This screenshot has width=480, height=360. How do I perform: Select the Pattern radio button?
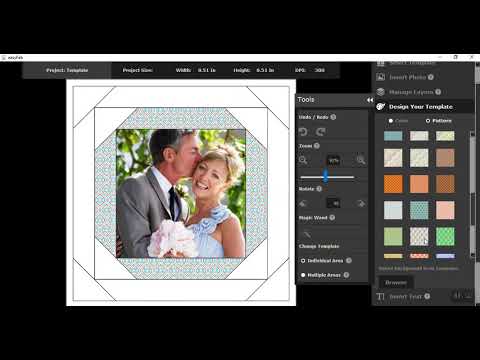click(428, 121)
